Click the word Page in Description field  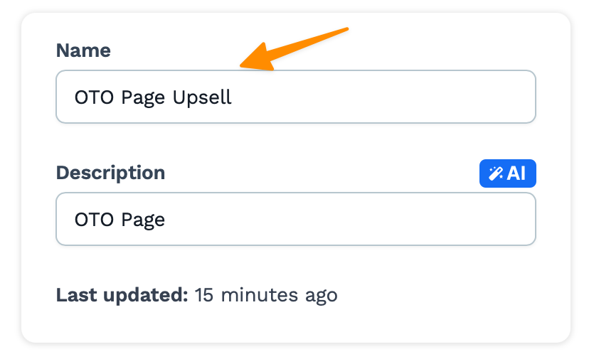143,219
